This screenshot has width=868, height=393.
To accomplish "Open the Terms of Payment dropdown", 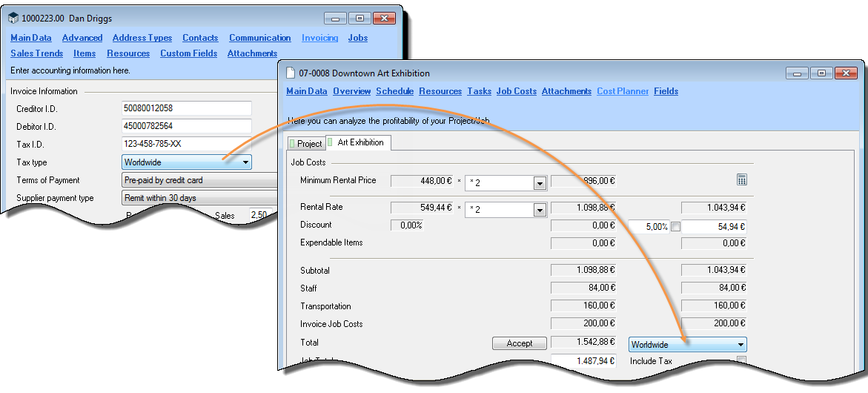I will click(199, 180).
